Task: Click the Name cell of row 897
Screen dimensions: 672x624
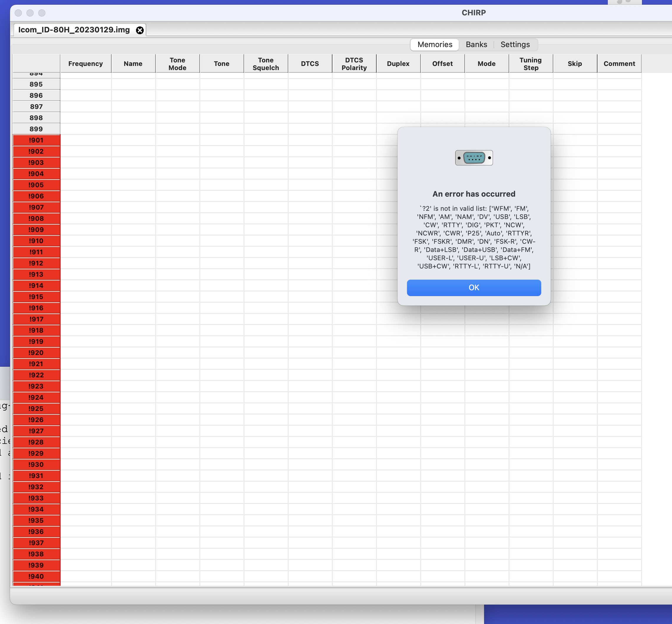Action: [x=133, y=106]
